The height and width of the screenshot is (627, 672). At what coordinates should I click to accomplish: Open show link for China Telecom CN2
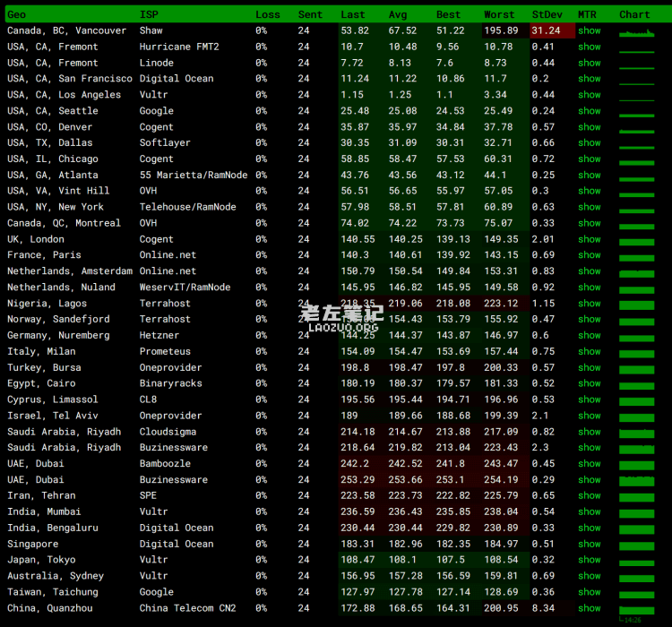pyautogui.click(x=589, y=608)
